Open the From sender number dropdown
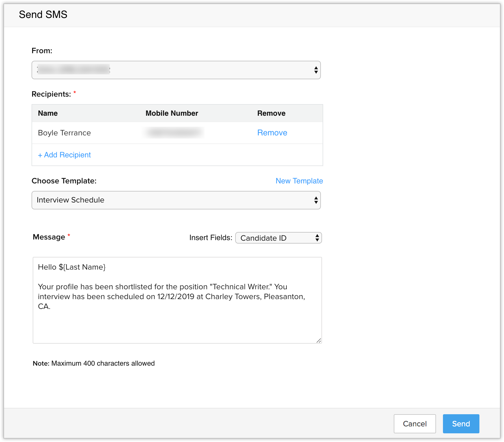The height and width of the screenshot is (442, 504). (x=176, y=70)
